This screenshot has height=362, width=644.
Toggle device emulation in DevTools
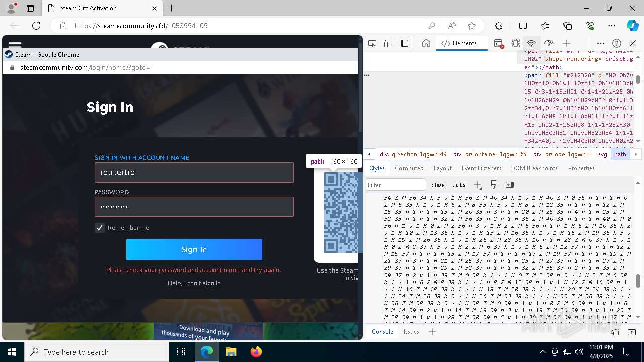click(388, 43)
